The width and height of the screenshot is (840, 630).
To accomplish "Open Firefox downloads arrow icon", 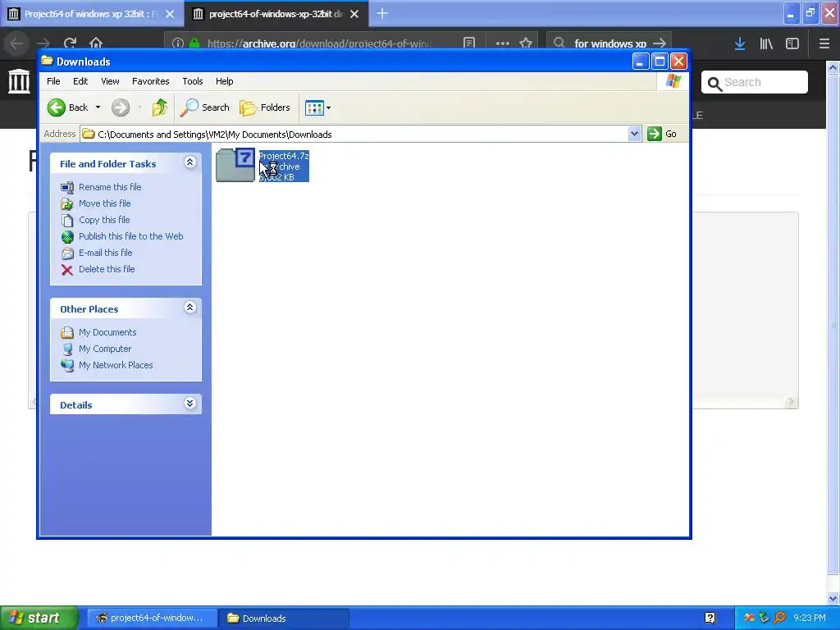I will click(x=740, y=43).
